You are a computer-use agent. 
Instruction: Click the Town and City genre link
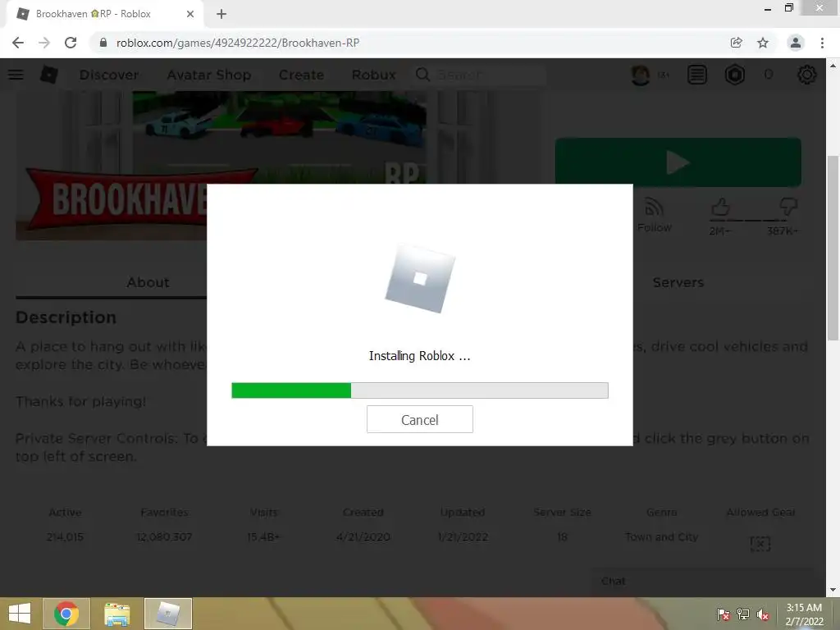point(662,536)
